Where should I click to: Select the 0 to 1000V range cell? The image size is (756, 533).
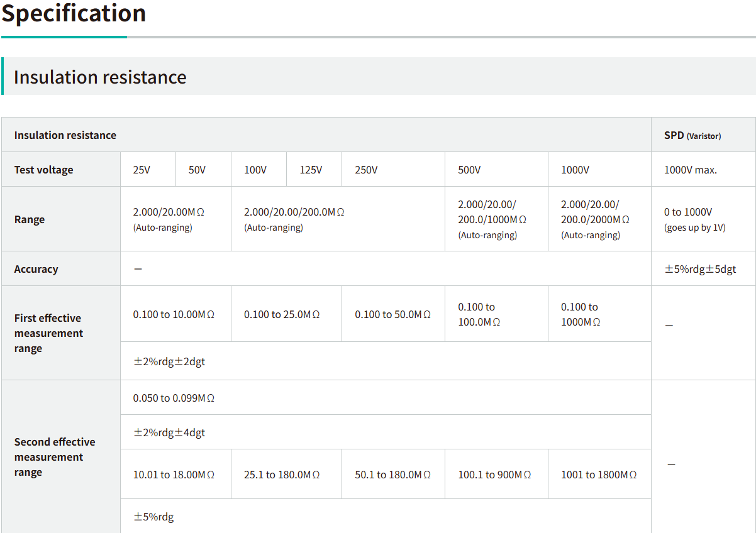[694, 219]
